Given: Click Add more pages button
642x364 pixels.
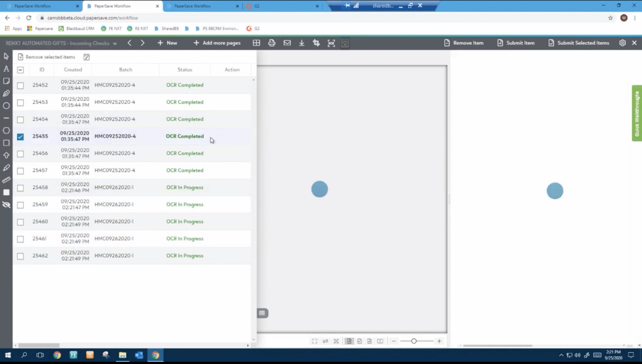Looking at the screenshot, I should 217,43.
